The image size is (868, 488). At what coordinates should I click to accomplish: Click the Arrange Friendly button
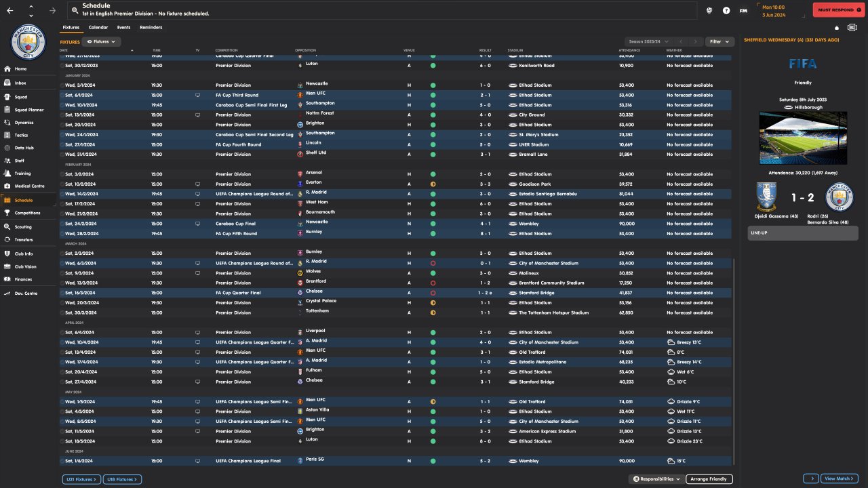coord(709,479)
